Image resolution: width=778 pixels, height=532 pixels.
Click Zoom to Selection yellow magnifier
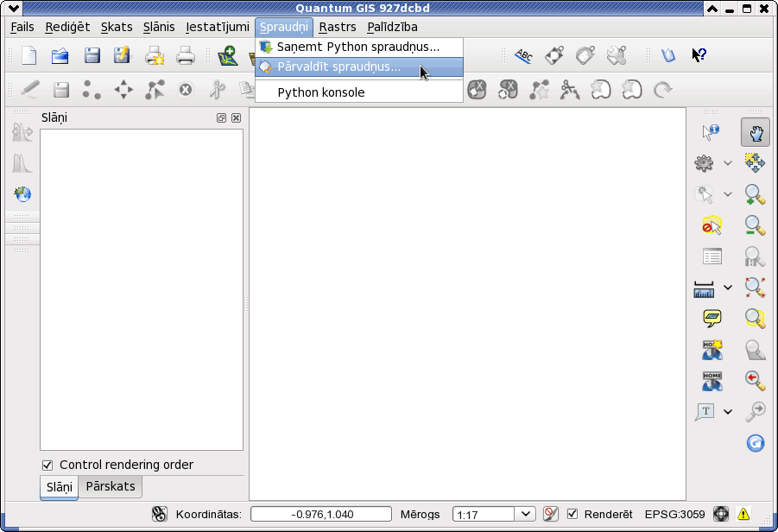click(x=755, y=318)
